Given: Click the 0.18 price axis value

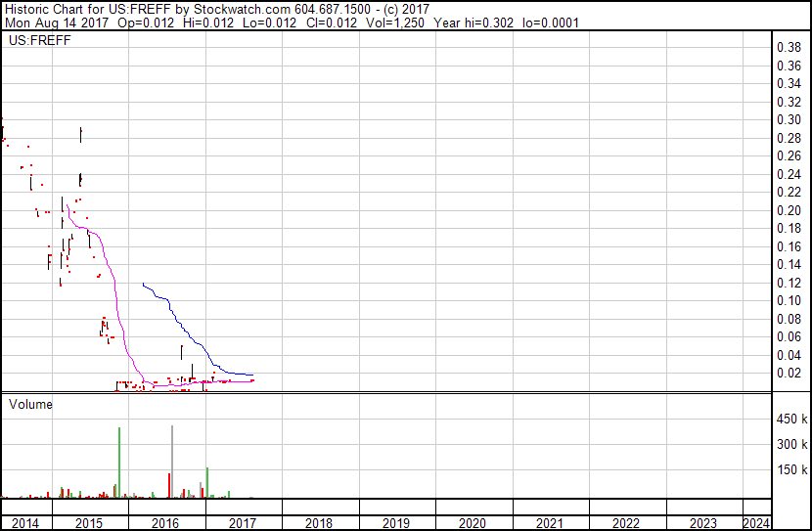Looking at the screenshot, I should [789, 228].
